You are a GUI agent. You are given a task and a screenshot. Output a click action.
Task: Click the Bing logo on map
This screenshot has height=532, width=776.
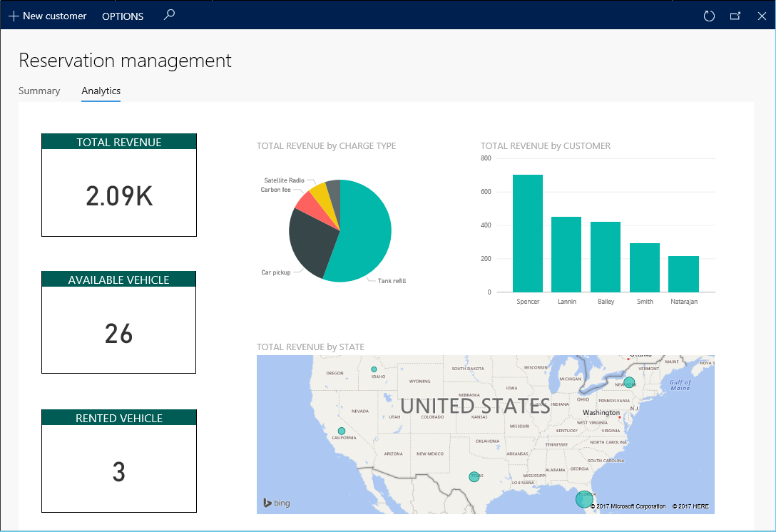(x=277, y=503)
